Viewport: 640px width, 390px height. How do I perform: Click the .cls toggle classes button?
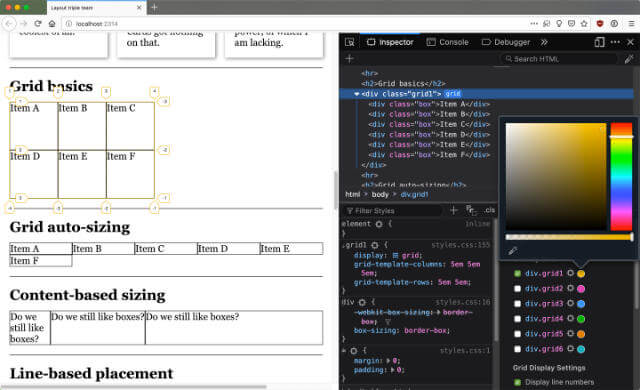click(x=490, y=210)
